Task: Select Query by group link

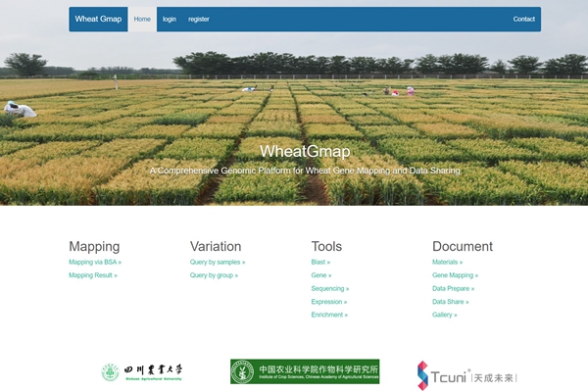Action: tap(214, 275)
